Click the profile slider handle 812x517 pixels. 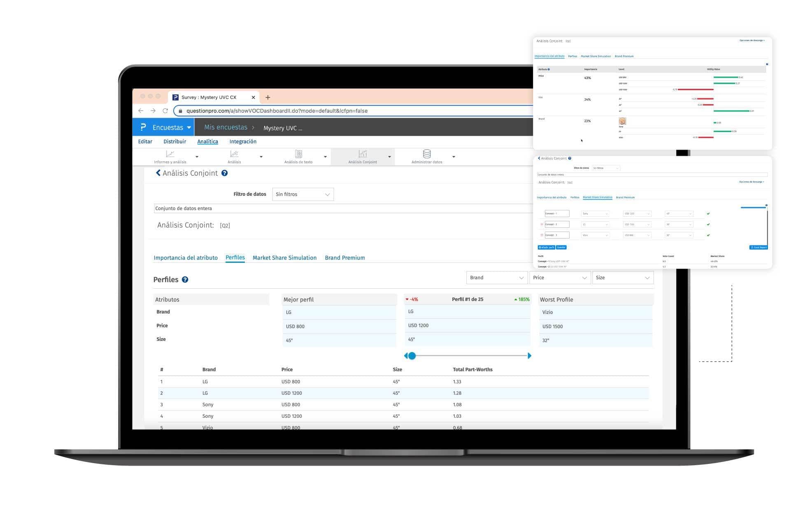tap(412, 356)
